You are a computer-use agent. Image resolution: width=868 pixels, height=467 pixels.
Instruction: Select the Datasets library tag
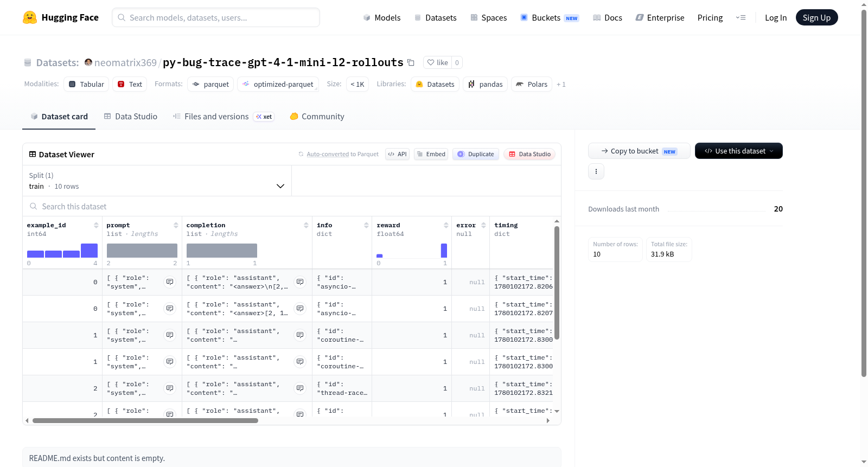click(435, 84)
